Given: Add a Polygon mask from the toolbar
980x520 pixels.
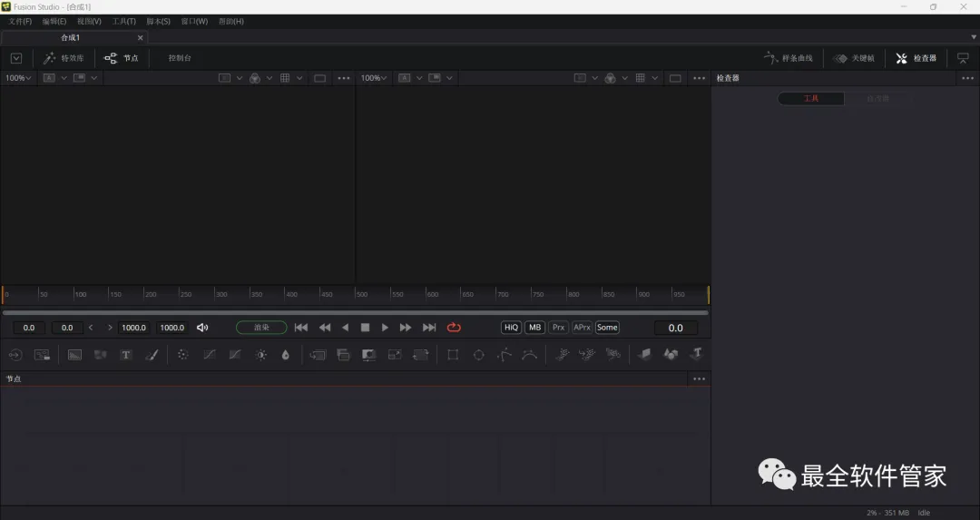Looking at the screenshot, I should [505, 355].
